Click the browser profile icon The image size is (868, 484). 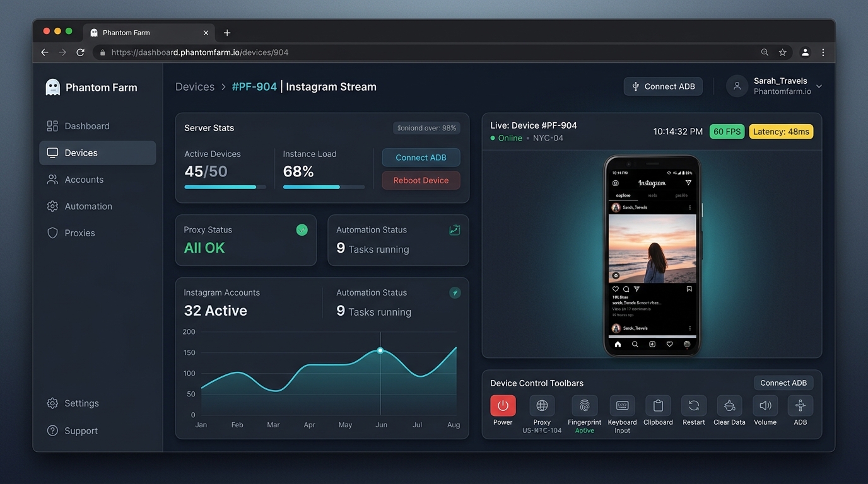[805, 52]
